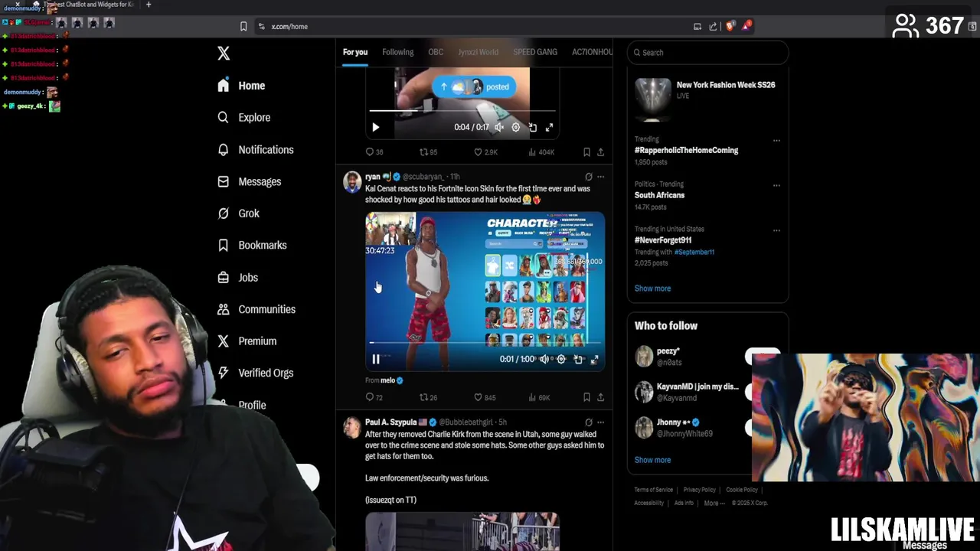Like the top post with 2.9K likes

point(485,152)
